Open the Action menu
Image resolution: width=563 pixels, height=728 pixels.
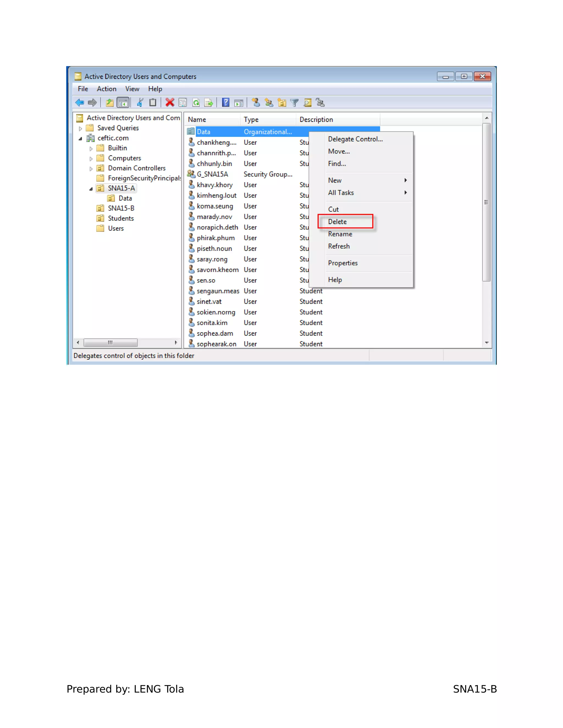[106, 89]
